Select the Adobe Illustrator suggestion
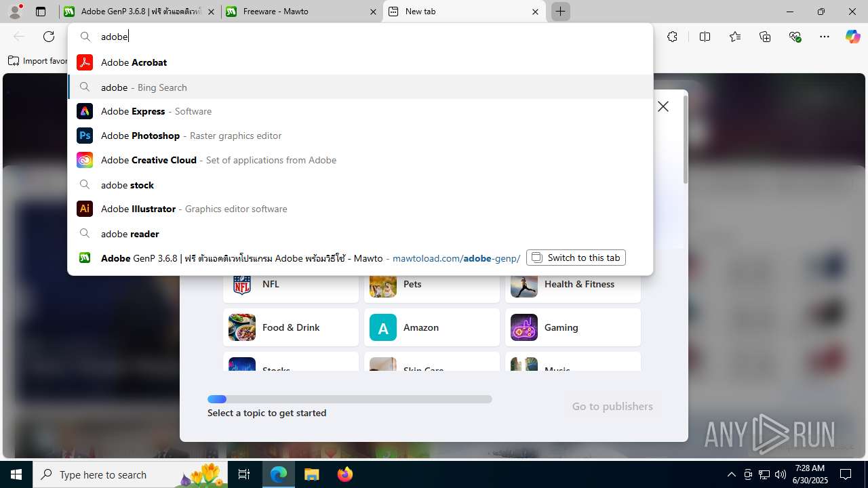 (360, 209)
